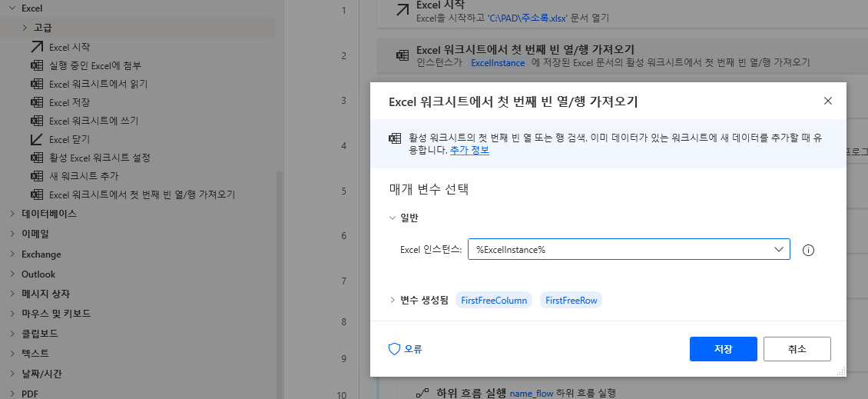Close the dialog with the X button
This screenshot has width=868, height=399.
(827, 101)
